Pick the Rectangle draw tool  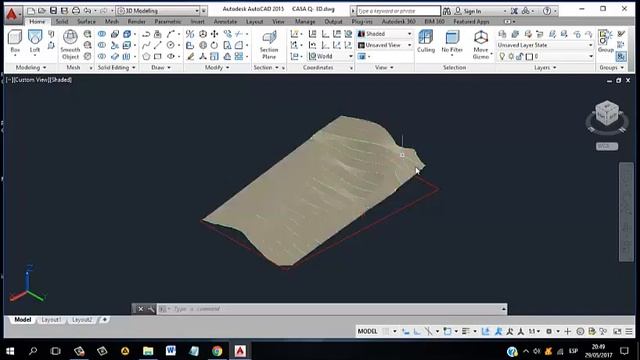click(x=158, y=56)
